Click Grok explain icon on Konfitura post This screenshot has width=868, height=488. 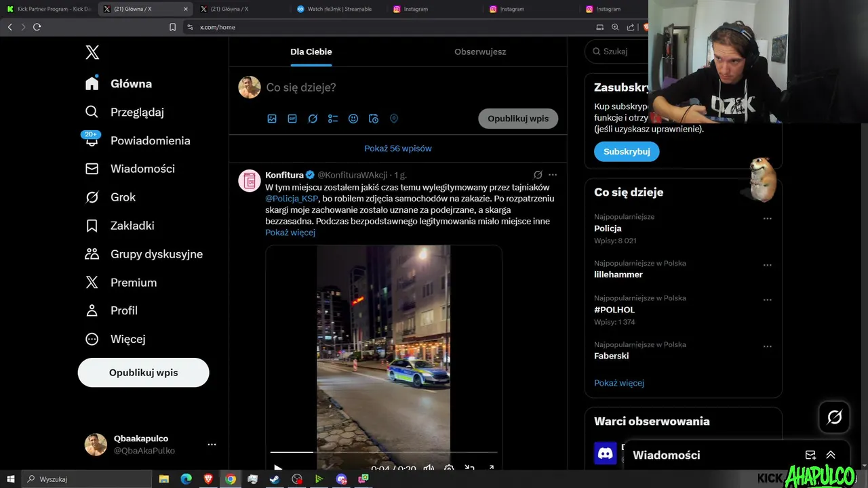[538, 175]
